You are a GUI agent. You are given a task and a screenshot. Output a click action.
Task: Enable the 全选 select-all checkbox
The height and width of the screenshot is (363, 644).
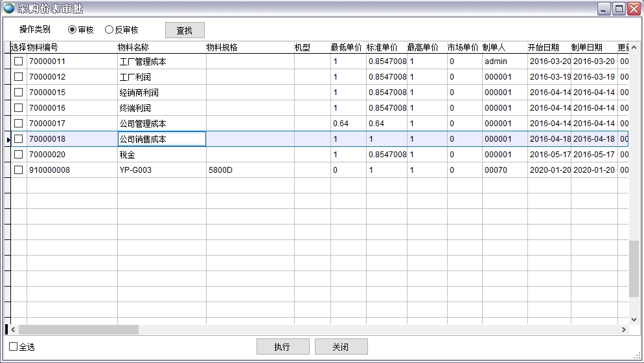pos(14,347)
